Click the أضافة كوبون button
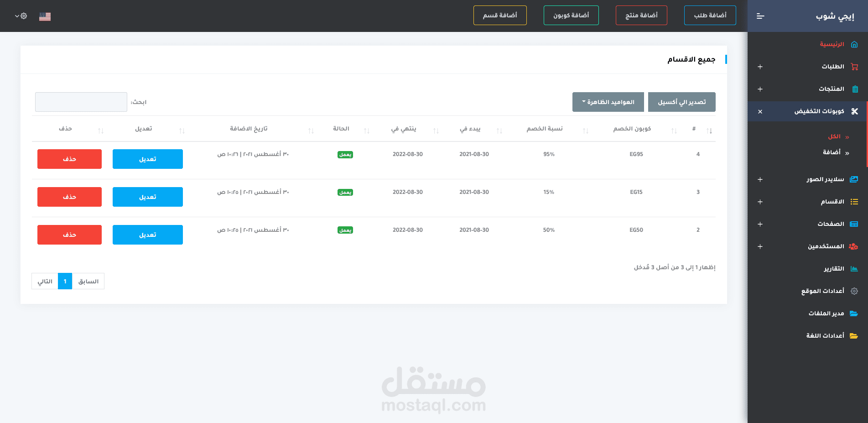The width and height of the screenshot is (868, 423). (x=571, y=16)
